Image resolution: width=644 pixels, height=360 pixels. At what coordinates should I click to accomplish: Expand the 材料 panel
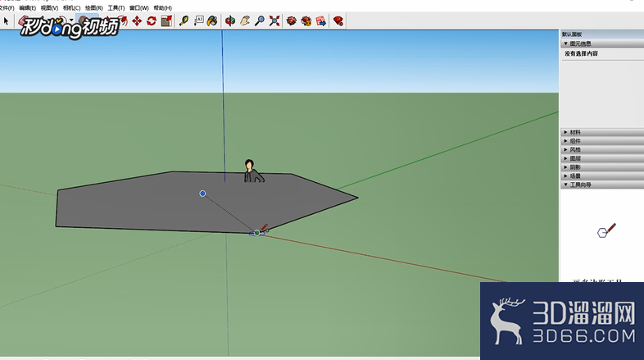(x=602, y=132)
